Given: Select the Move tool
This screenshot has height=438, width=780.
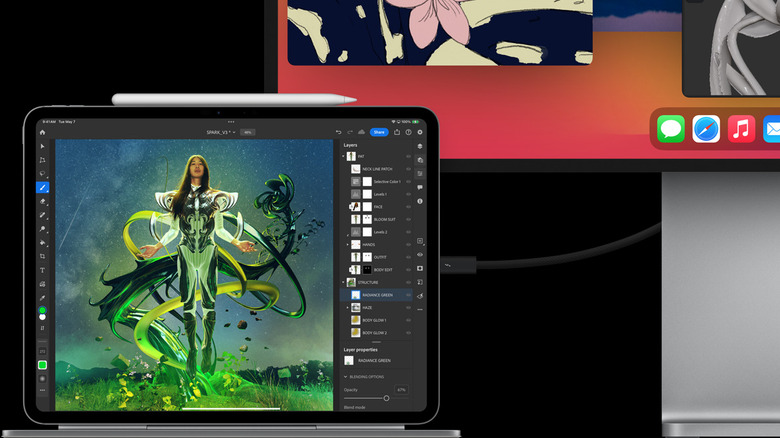Looking at the screenshot, I should tap(42, 146).
